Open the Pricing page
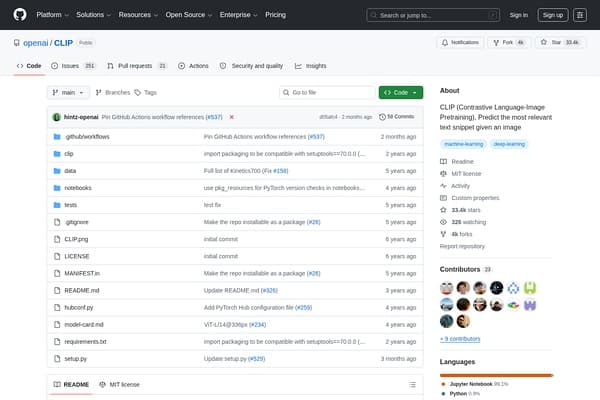The width and height of the screenshot is (600, 400). click(276, 15)
